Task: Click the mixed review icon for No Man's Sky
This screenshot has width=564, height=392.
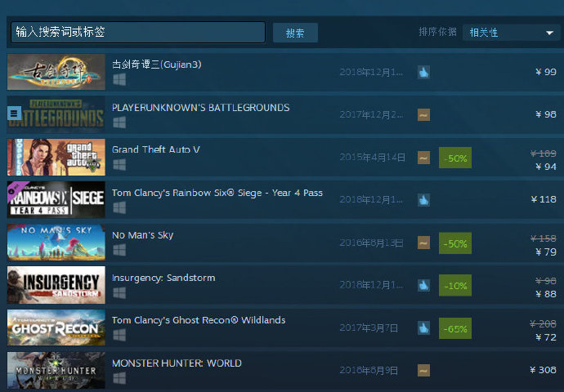Action: pos(423,243)
